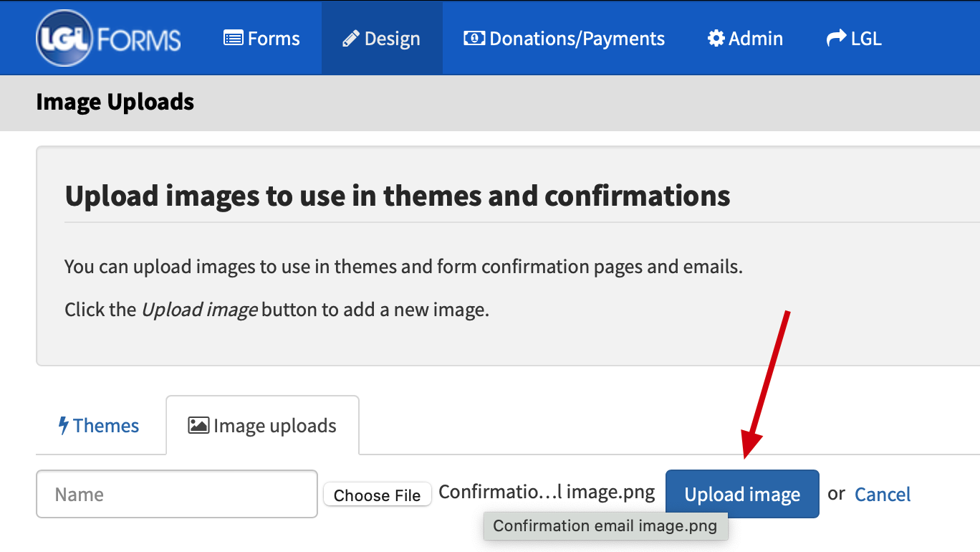Image resolution: width=980 pixels, height=552 pixels.
Task: Click the lightning bolt icon on Themes tab
Action: click(63, 425)
